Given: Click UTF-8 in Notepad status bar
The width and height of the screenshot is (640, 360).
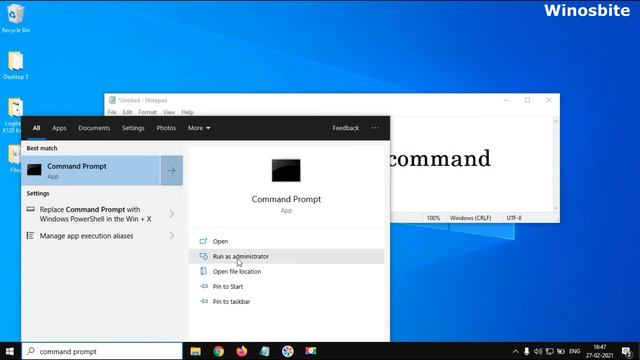Looking at the screenshot, I should click(x=514, y=218).
